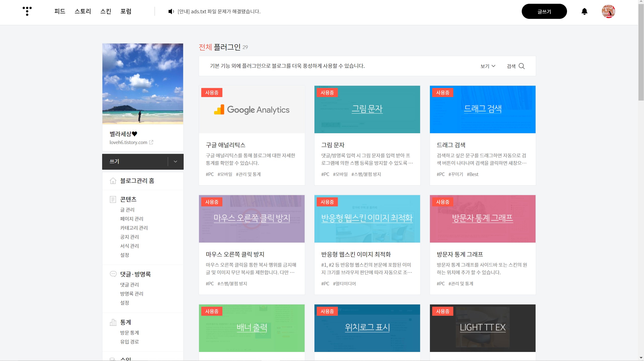Open the 드래그 검색 plugin banner
Image resolution: width=644 pixels, height=361 pixels.
482,109
